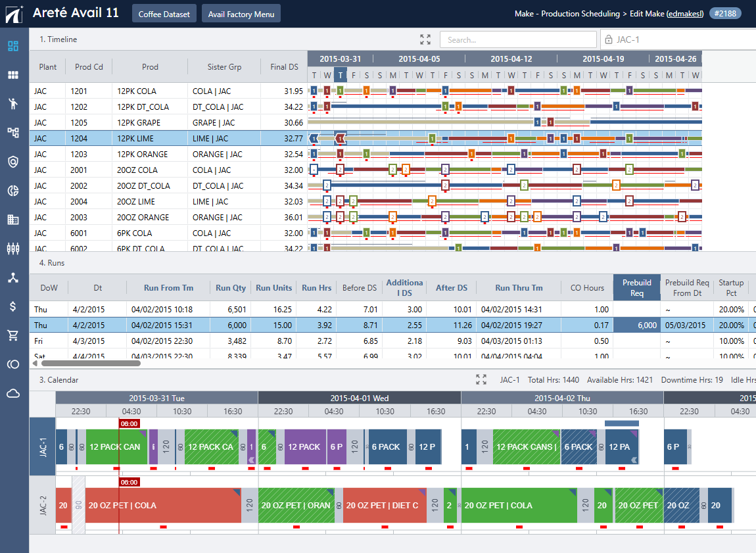Open the candlestick chart sidebar icon
The width and height of the screenshot is (756, 553).
[x=13, y=249]
